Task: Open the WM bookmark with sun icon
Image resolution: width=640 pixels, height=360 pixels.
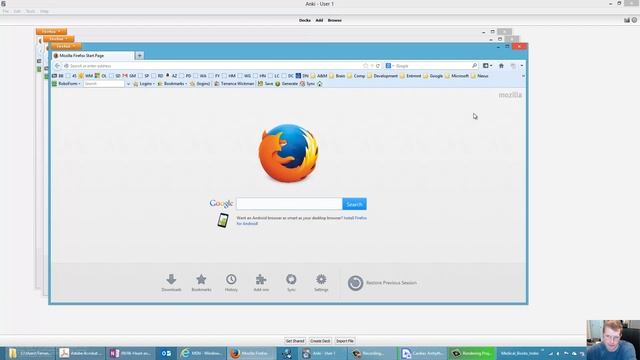Action: coord(86,76)
